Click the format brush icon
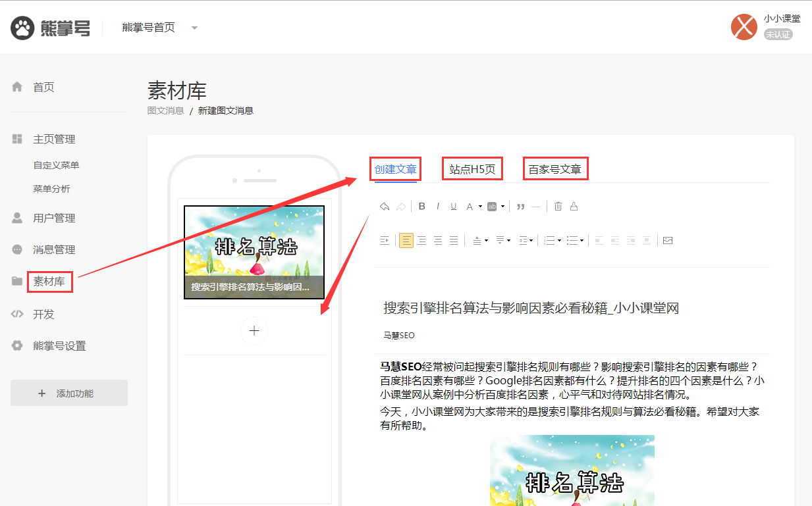812x506 pixels. (574, 206)
